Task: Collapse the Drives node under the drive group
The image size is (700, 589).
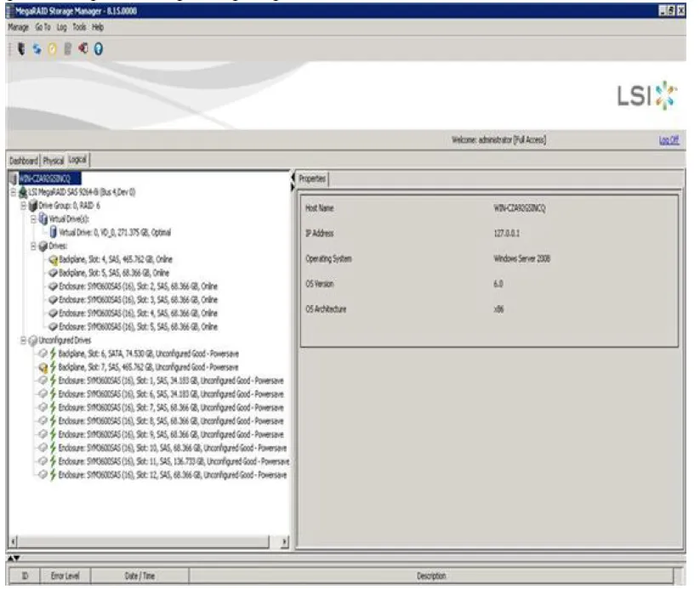Action: click(x=31, y=246)
